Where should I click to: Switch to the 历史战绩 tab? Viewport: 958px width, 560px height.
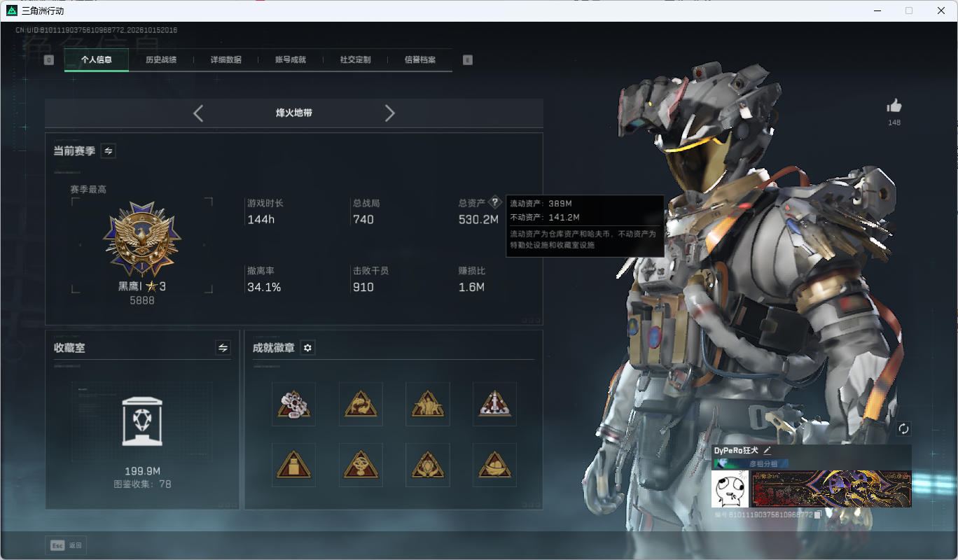click(161, 59)
